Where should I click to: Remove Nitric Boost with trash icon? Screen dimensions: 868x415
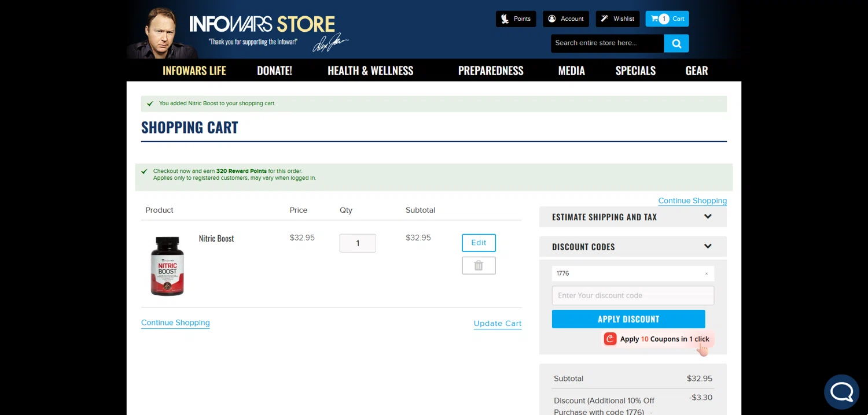tap(479, 265)
